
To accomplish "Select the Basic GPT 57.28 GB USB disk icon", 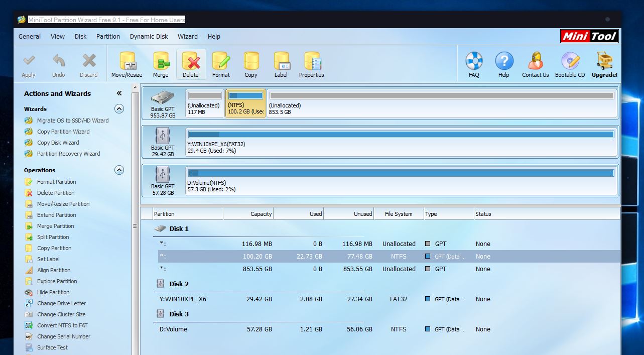I will point(163,174).
